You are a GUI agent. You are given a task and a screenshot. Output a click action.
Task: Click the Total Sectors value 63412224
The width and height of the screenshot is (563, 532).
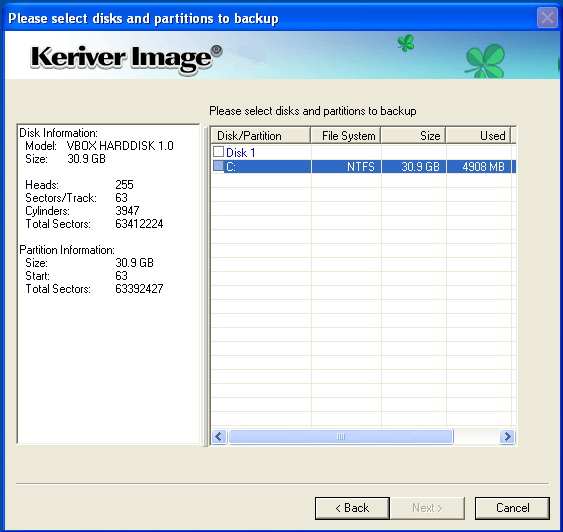[x=139, y=224]
